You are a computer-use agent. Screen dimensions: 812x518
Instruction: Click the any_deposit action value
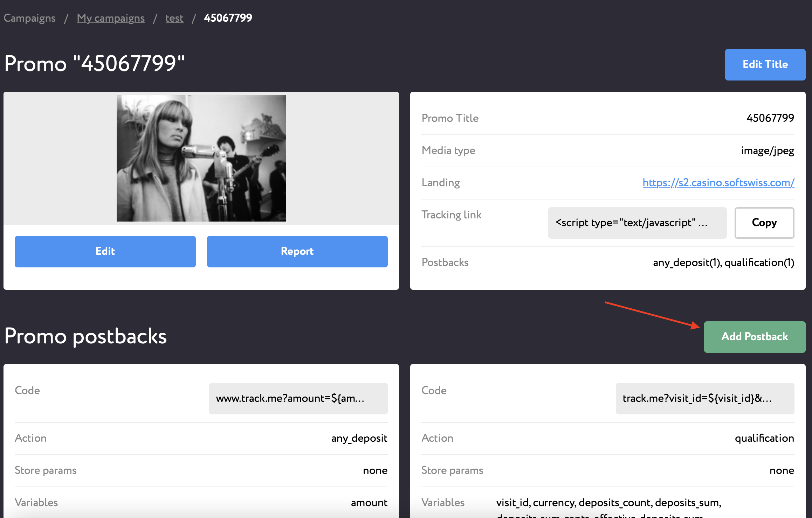[x=359, y=438]
